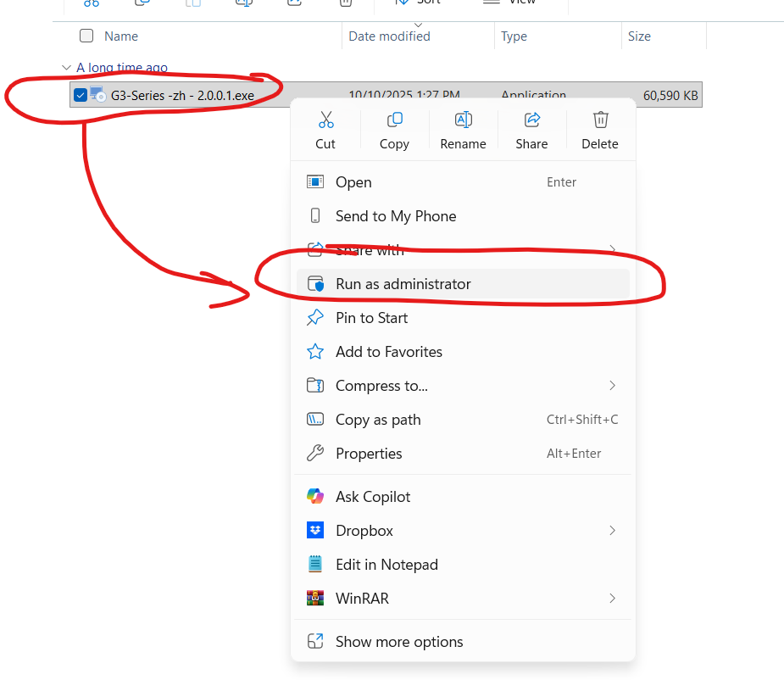The image size is (784, 680).
Task: Click the Cut scissors icon
Action: pyautogui.click(x=325, y=120)
